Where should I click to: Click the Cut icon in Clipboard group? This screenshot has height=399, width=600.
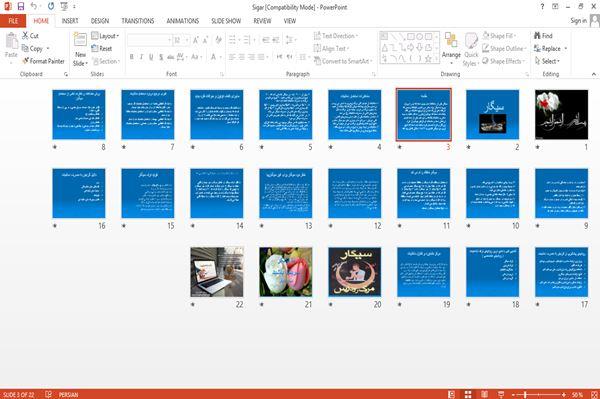30,36
